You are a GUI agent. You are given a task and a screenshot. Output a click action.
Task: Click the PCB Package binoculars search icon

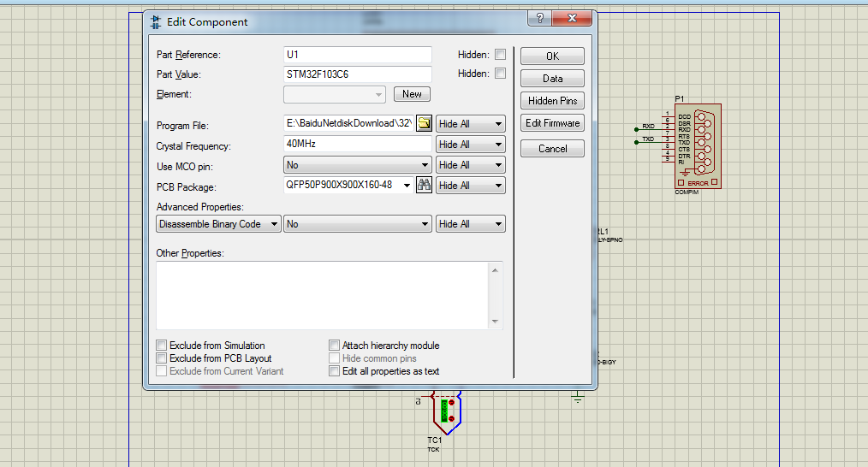(424, 185)
